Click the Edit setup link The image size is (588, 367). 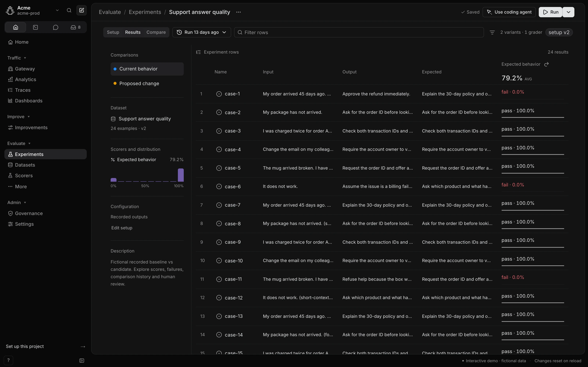(x=122, y=228)
